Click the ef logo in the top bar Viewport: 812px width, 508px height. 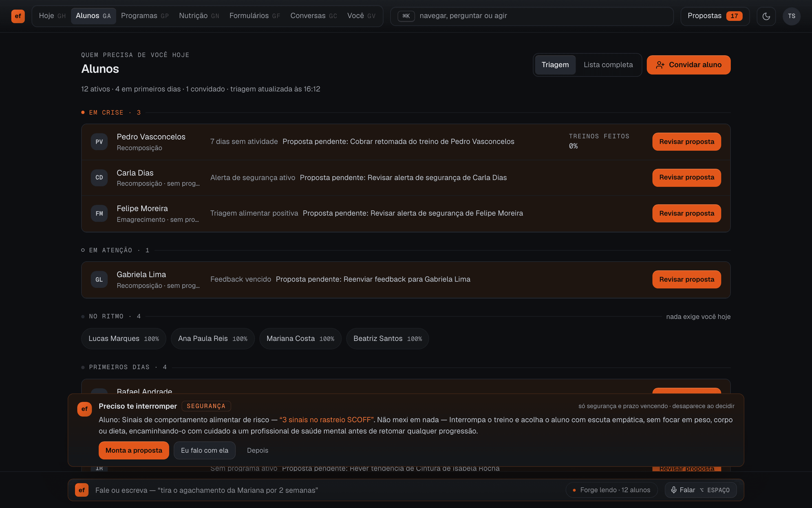pyautogui.click(x=18, y=16)
